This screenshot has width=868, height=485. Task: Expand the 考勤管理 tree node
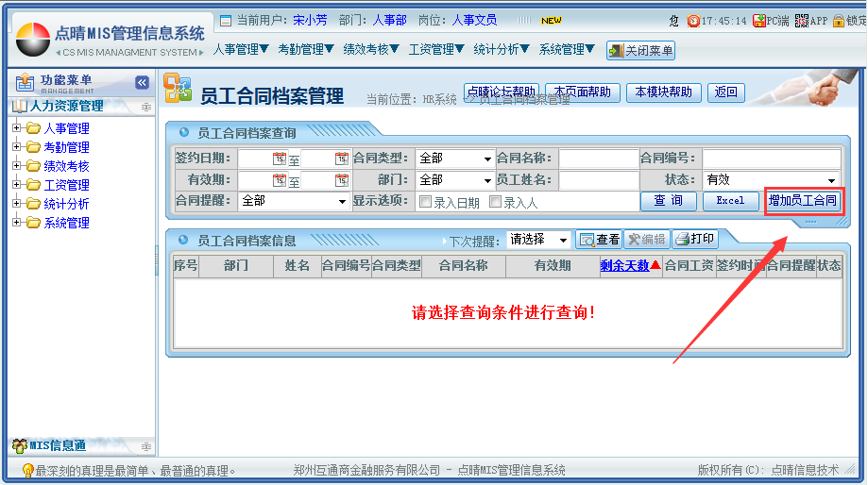pyautogui.click(x=16, y=147)
